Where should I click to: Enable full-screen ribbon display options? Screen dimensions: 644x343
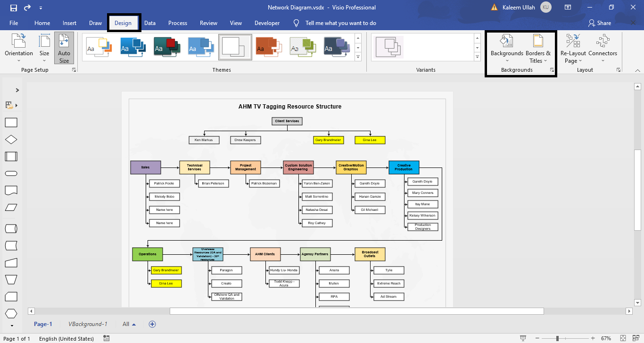pos(568,7)
